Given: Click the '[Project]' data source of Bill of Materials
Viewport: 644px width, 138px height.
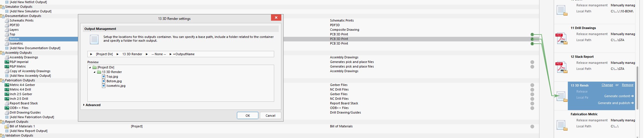Looking at the screenshot, I should click(137, 126).
